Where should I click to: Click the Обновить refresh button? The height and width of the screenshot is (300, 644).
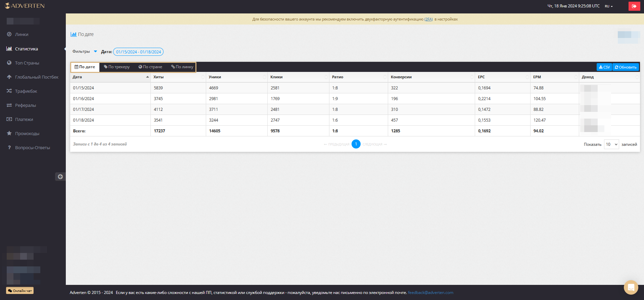(x=626, y=67)
